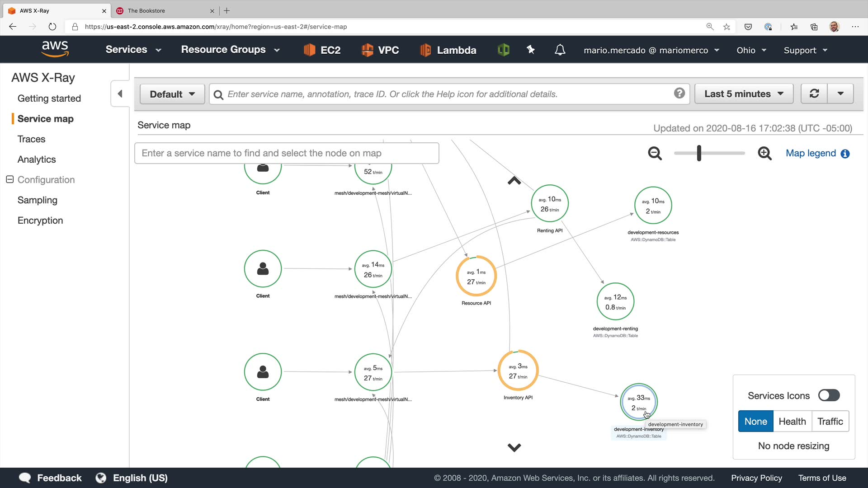This screenshot has height=488, width=868.
Task: Open the search help question mark icon
Action: [679, 94]
